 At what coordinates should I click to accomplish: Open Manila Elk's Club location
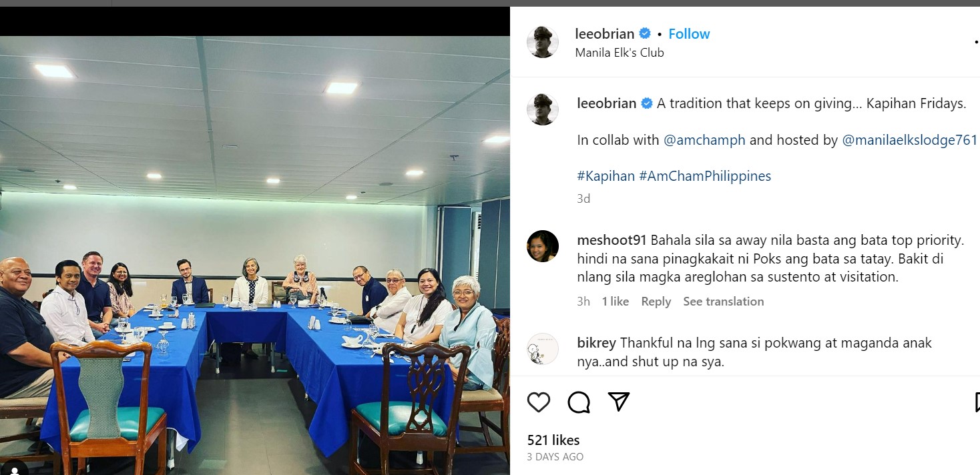click(x=620, y=53)
